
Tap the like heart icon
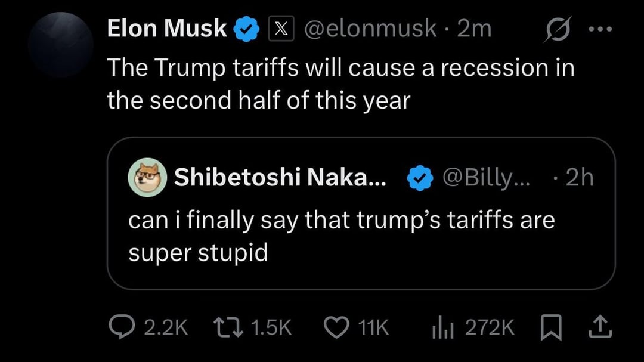336,326
